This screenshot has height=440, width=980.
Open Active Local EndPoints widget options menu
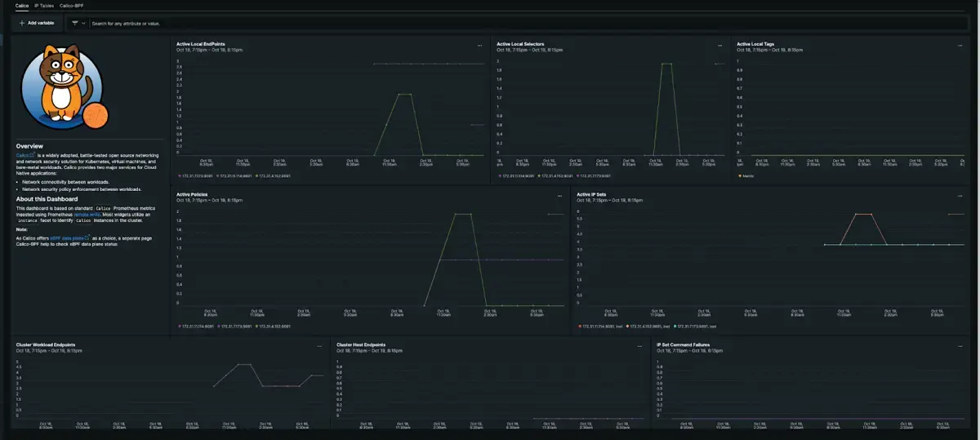(x=479, y=45)
